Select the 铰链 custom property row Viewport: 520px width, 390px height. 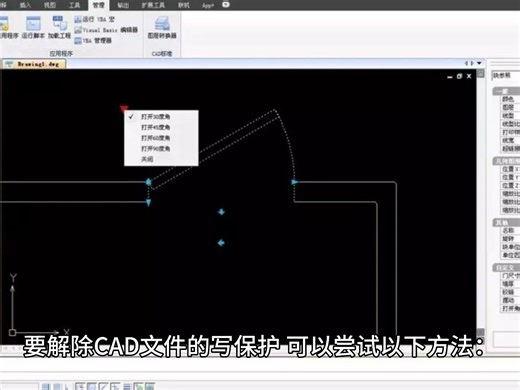click(510, 292)
